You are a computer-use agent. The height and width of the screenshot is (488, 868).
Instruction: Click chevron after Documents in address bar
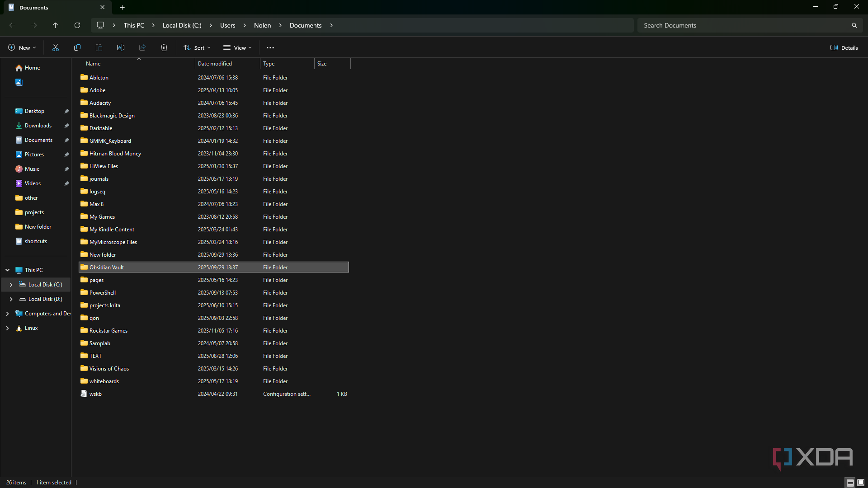(x=331, y=25)
